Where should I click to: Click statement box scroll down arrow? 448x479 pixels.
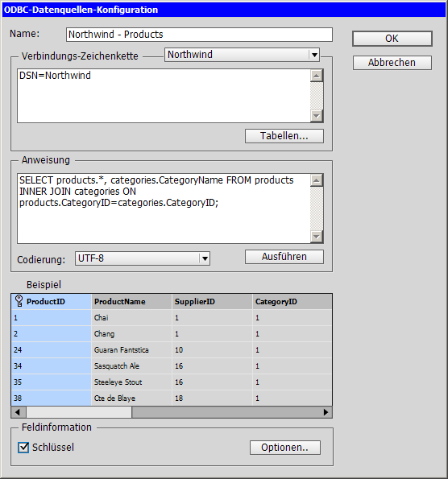(317, 237)
